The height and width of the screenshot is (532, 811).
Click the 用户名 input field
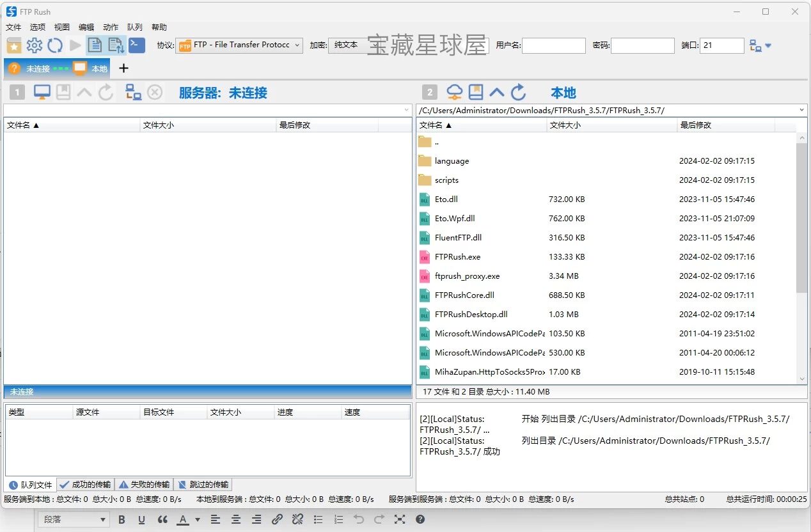pyautogui.click(x=554, y=45)
